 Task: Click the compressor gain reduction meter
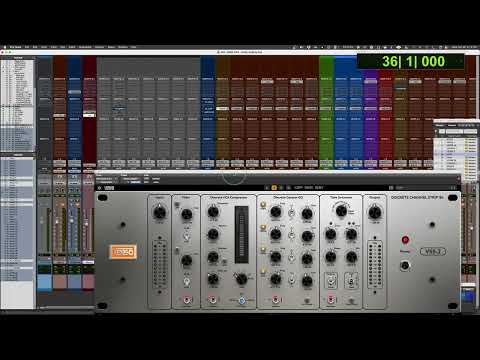pyautogui.click(x=241, y=235)
